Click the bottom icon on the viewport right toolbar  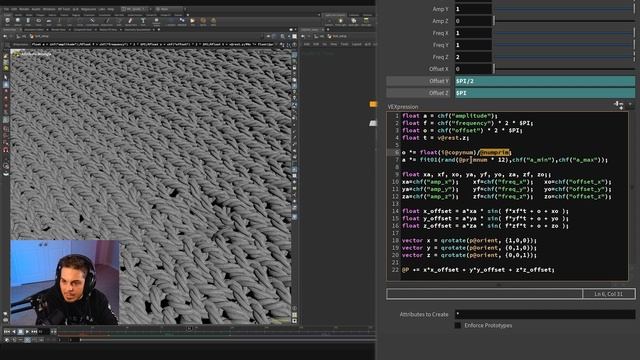[x=294, y=321]
